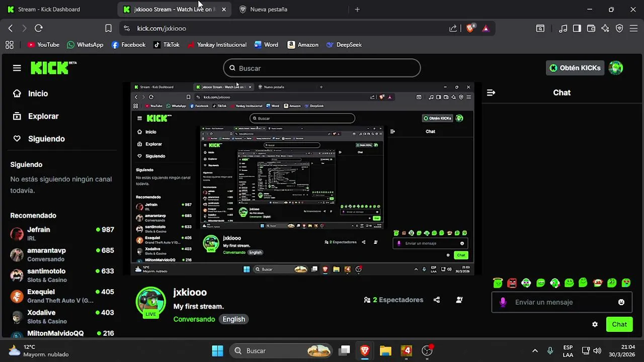
Task: Click Windows Start button
Action: [x=217, y=350]
